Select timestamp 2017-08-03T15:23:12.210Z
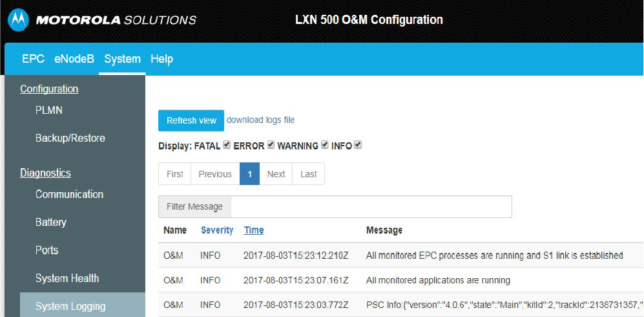The height and width of the screenshot is (317, 644). 296,256
